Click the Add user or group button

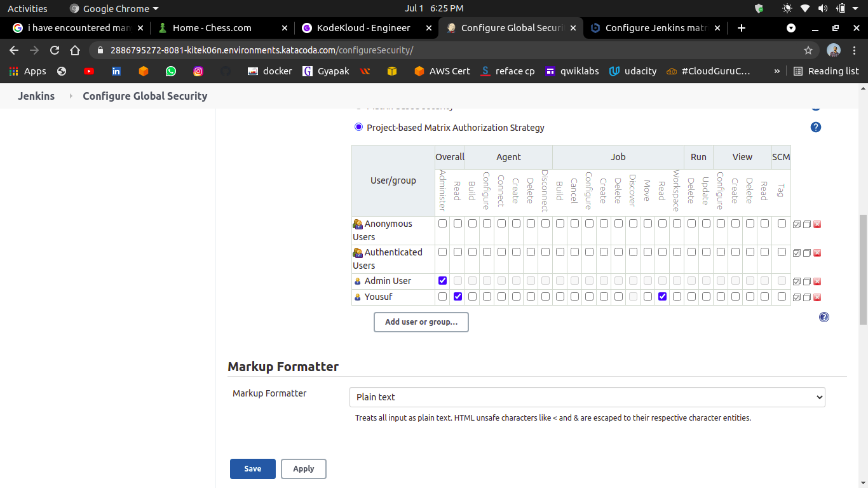(x=421, y=322)
